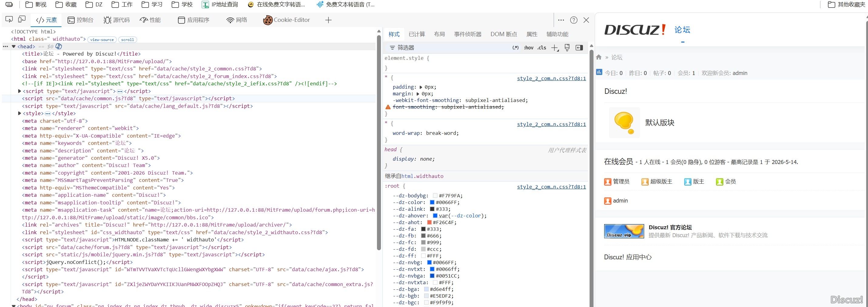
Task: Click the admin online user icon
Action: (x=607, y=201)
